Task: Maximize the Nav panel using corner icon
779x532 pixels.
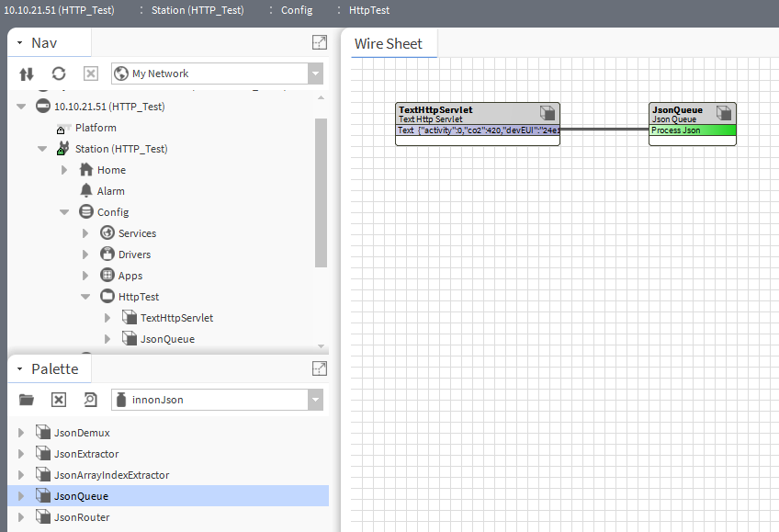Action: (319, 42)
